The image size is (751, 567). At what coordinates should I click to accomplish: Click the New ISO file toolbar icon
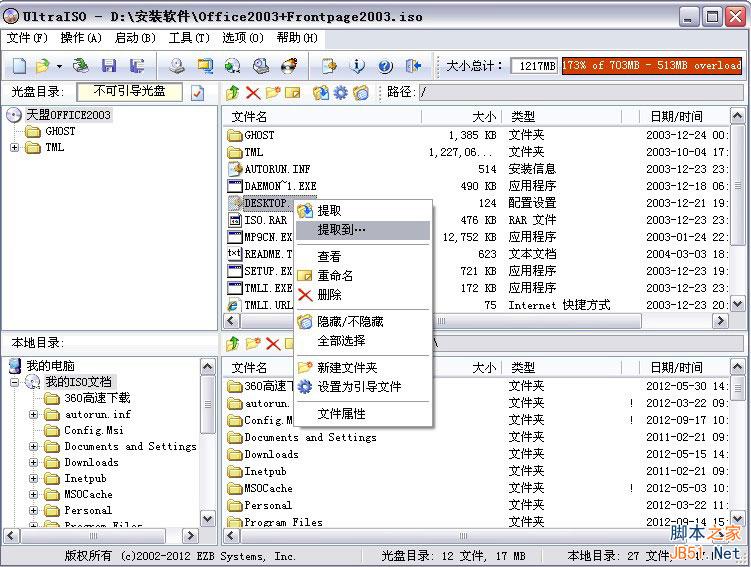pyautogui.click(x=19, y=66)
